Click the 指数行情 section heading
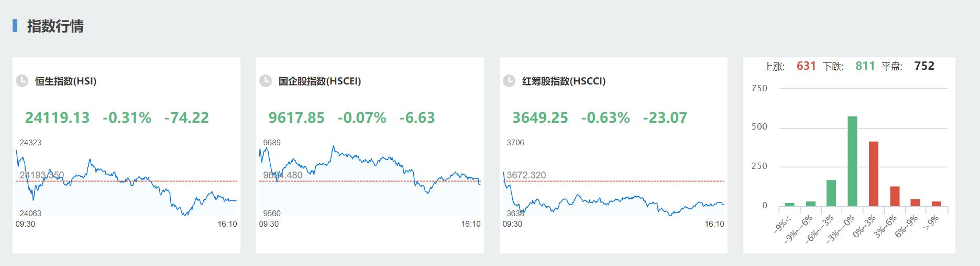The image size is (980, 266). point(55,26)
